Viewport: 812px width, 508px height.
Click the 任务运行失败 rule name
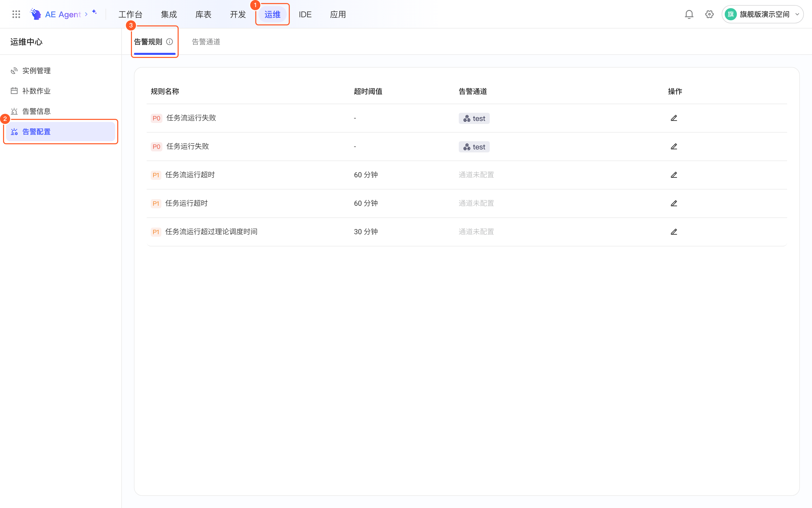click(x=188, y=147)
